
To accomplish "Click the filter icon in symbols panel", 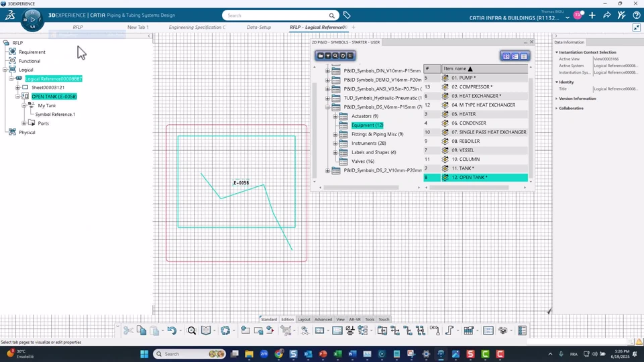I will click(x=328, y=56).
